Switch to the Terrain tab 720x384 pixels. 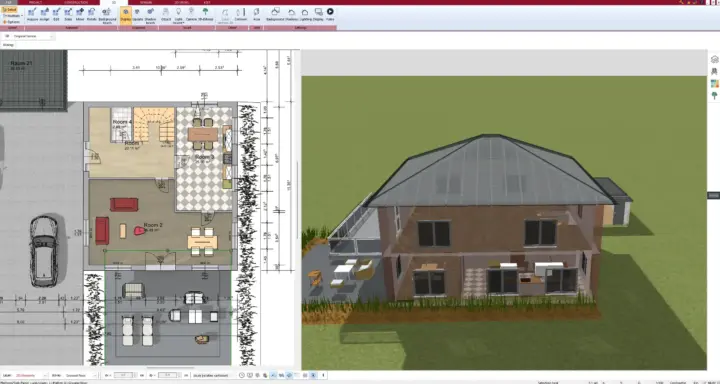click(x=146, y=2)
